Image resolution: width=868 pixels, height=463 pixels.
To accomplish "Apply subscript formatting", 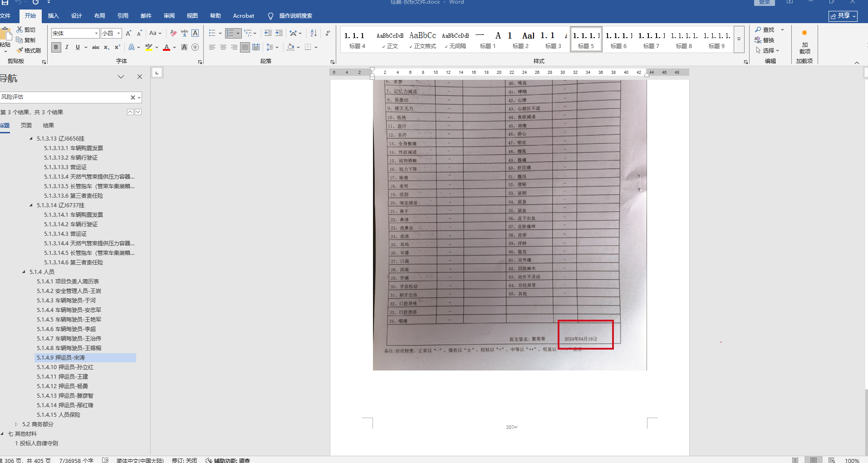I will [x=107, y=47].
